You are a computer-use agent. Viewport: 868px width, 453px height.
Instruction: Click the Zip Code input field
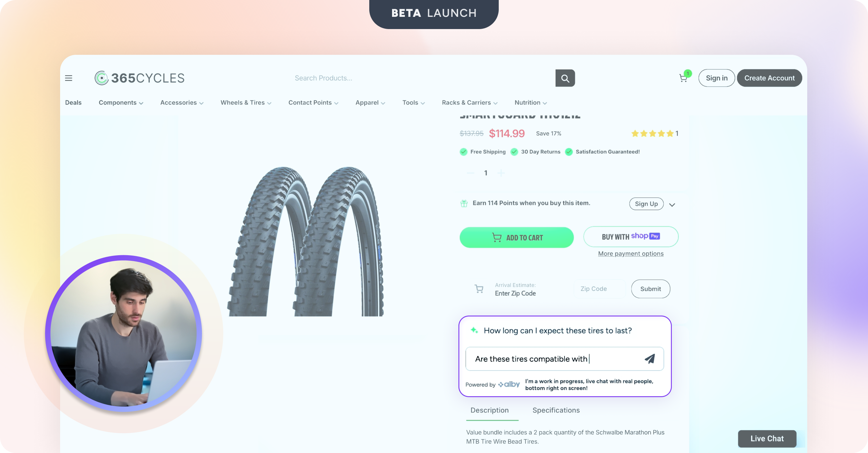coord(600,289)
